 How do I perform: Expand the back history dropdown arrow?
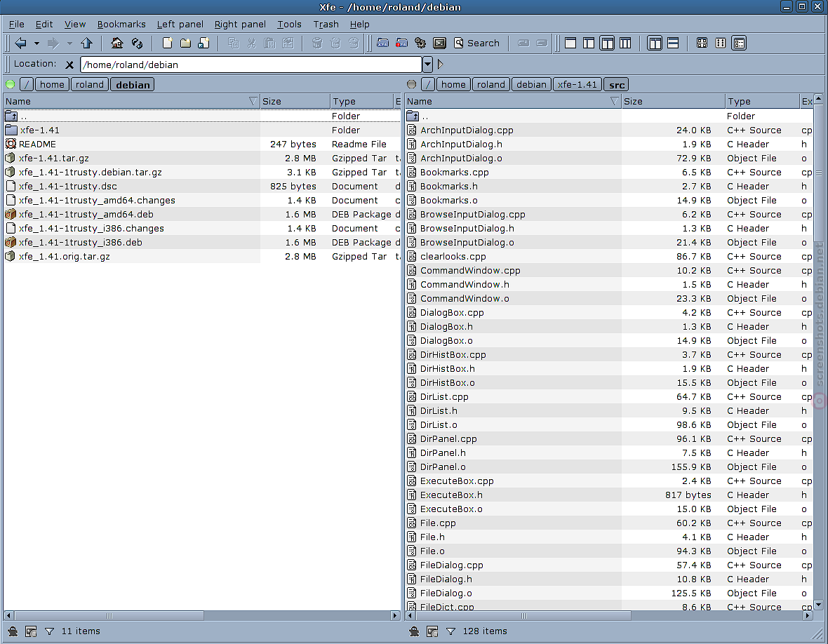36,43
